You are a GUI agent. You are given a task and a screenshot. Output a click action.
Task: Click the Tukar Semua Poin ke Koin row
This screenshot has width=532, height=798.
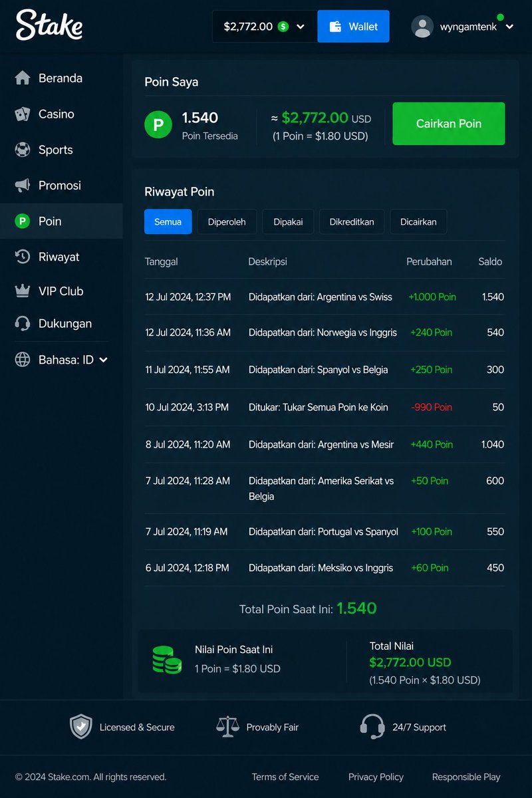[325, 407]
